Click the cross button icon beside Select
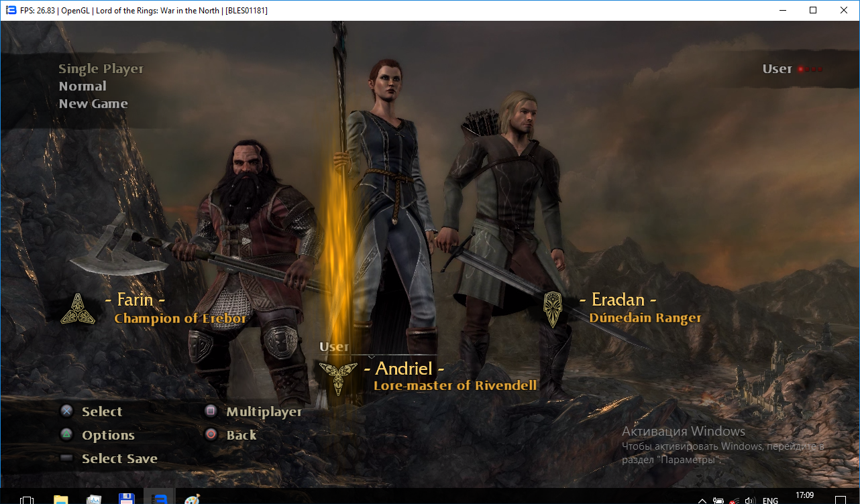Viewport: 860px width, 504px height. point(66,412)
